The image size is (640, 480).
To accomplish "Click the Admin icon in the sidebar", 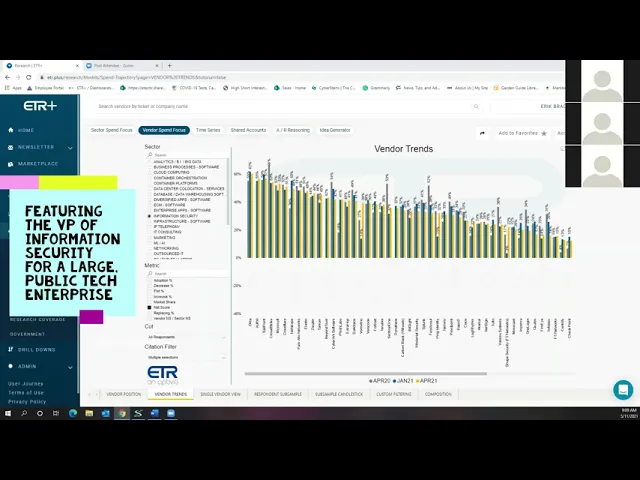I will [11, 366].
